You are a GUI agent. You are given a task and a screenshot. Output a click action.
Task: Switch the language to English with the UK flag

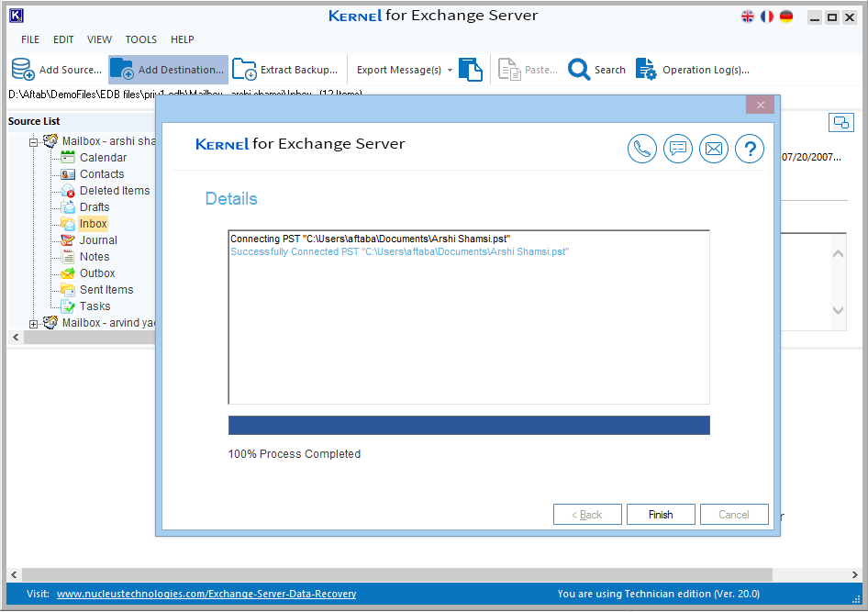tap(747, 17)
